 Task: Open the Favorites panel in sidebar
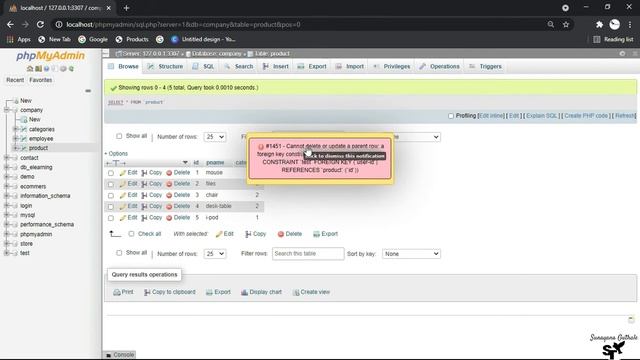click(40, 80)
